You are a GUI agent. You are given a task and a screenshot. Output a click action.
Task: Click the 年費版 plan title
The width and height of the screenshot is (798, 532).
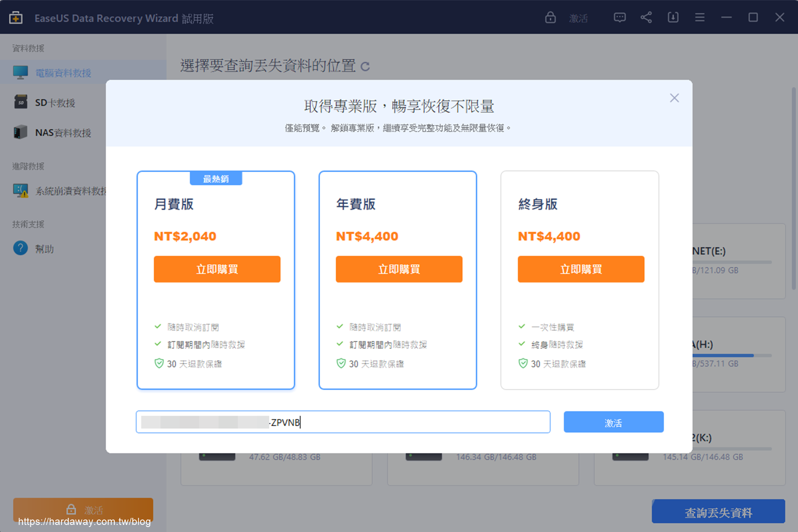coord(356,204)
